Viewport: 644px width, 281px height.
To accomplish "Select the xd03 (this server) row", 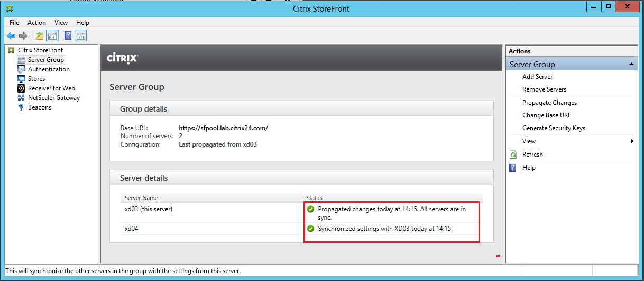I will (301, 213).
